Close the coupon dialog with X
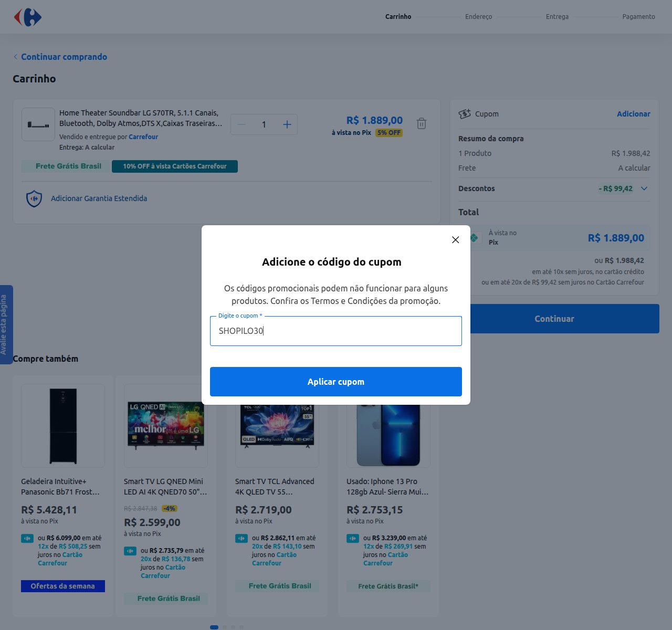672x630 pixels. coord(455,239)
